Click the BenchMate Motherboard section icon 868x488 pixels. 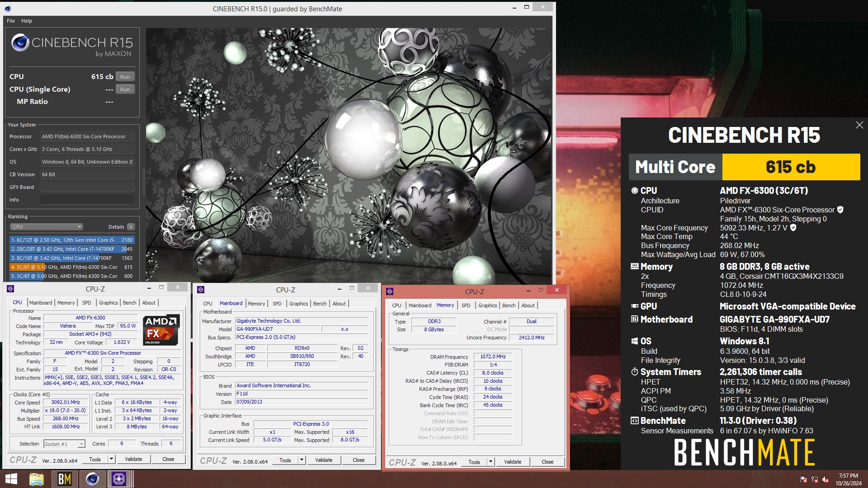tap(635, 319)
